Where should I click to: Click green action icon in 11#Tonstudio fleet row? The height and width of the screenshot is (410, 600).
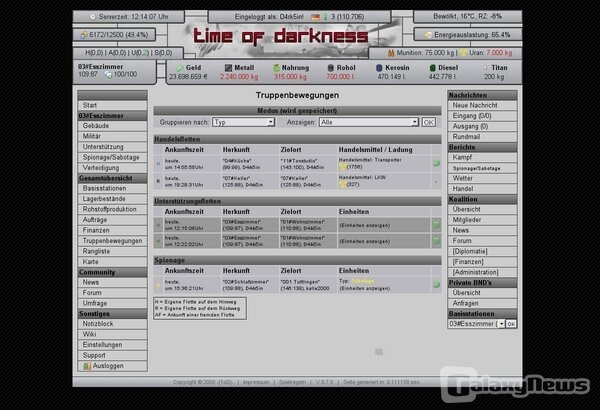pos(436,163)
